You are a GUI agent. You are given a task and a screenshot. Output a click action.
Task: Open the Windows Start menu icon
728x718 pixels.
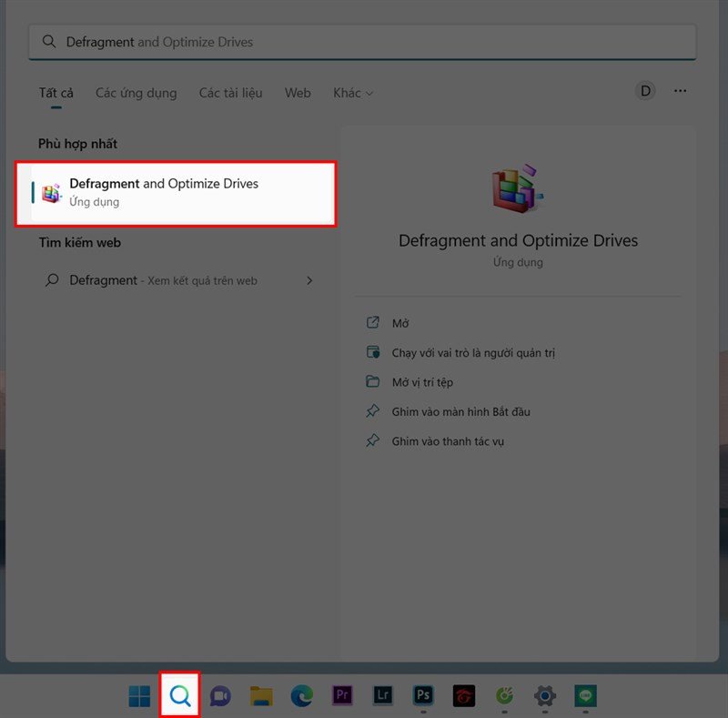139,696
